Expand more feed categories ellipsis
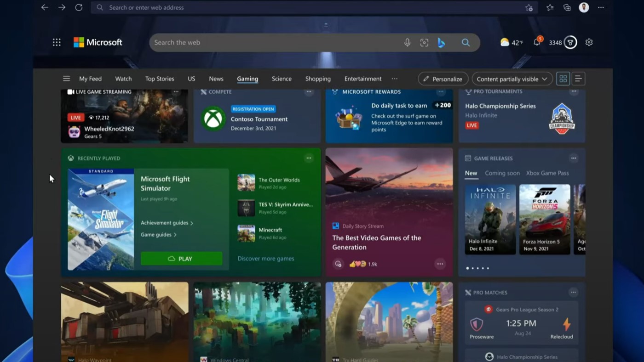 coord(394,79)
